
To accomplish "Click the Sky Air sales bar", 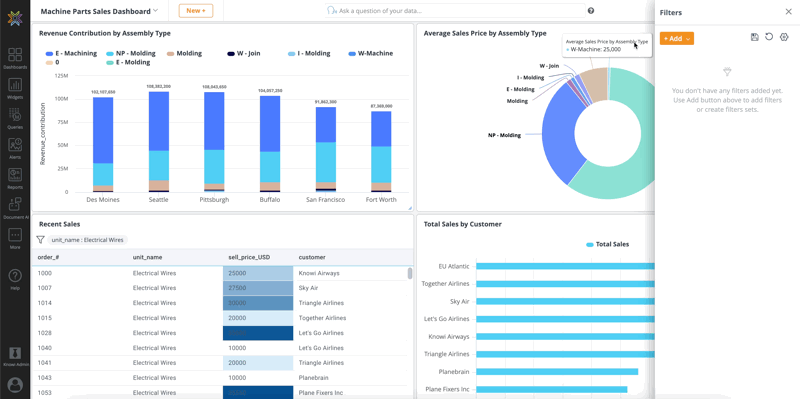I will pos(565,302).
